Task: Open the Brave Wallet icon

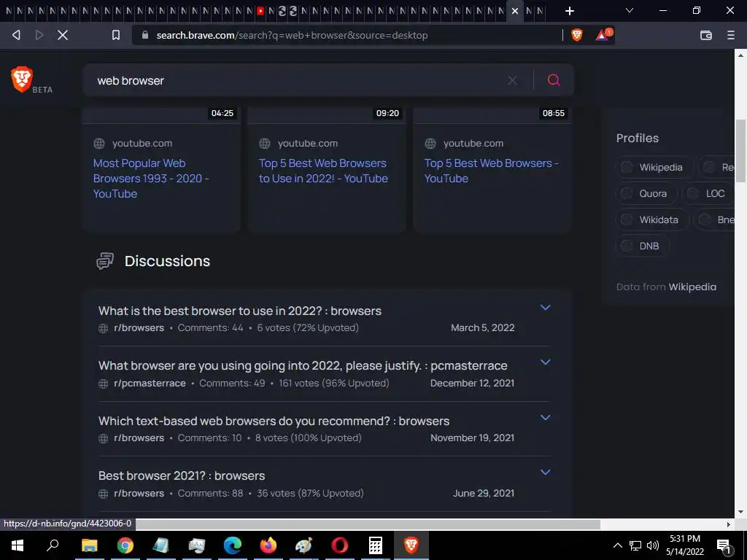Action: point(706,35)
